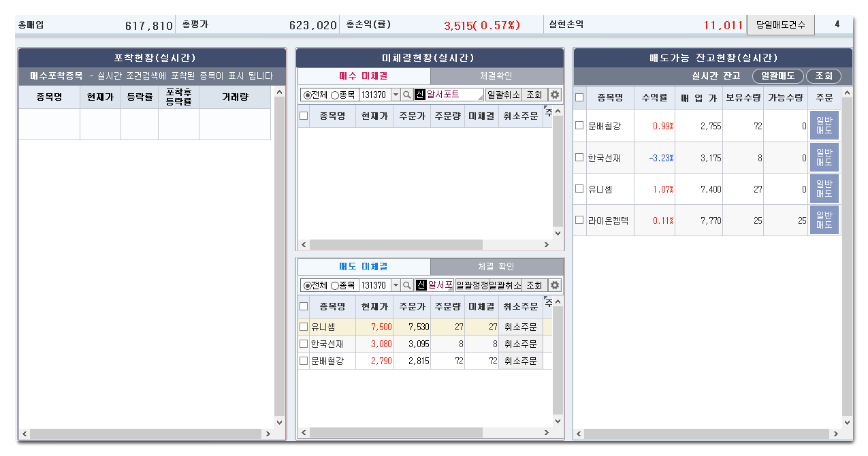Viewport: 868px width, 456px height.
Task: Check the 문배철강 row in 매도 미체결
Action: coord(304,361)
